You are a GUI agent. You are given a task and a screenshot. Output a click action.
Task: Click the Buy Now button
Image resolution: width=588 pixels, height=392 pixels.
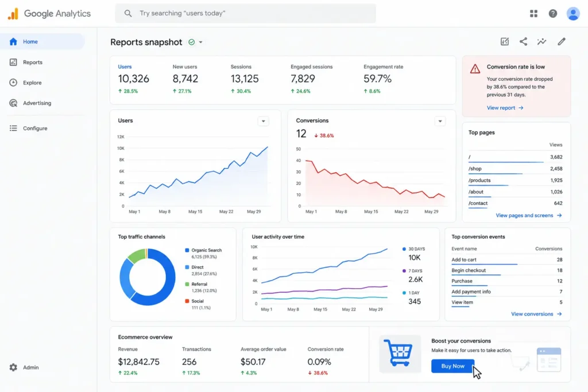452,366
